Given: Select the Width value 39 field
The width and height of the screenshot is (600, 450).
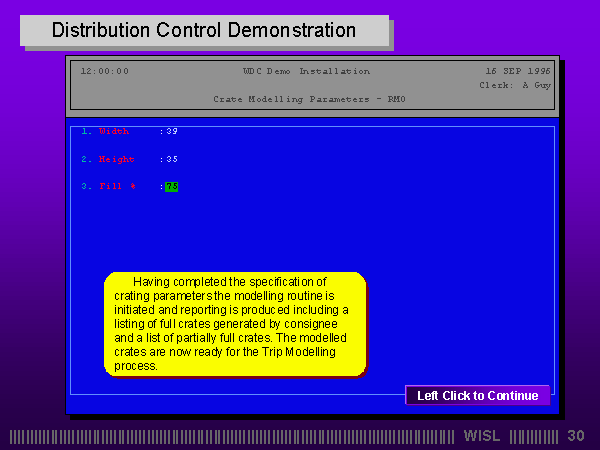Looking at the screenshot, I should (x=172, y=131).
